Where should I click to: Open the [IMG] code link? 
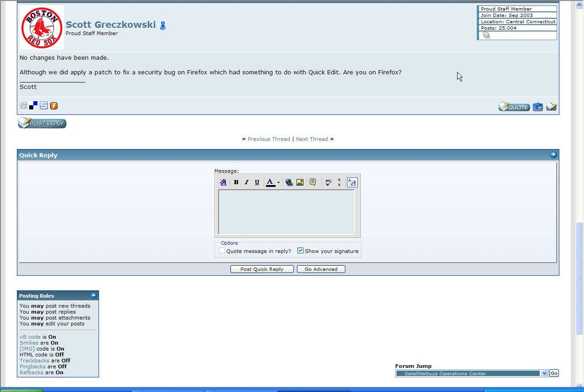click(x=27, y=349)
